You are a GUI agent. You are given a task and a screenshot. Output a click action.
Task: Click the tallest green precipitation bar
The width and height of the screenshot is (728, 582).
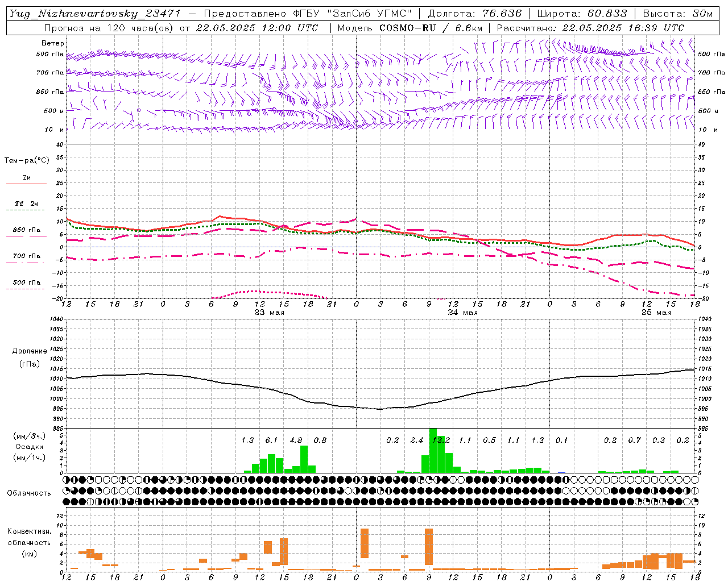(433, 450)
